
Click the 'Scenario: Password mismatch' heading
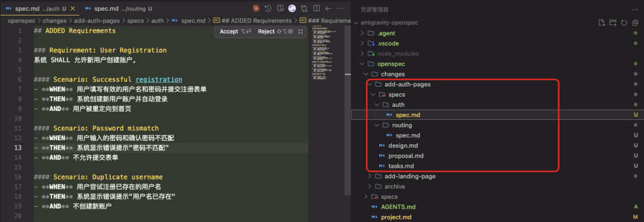pyautogui.click(x=106, y=128)
